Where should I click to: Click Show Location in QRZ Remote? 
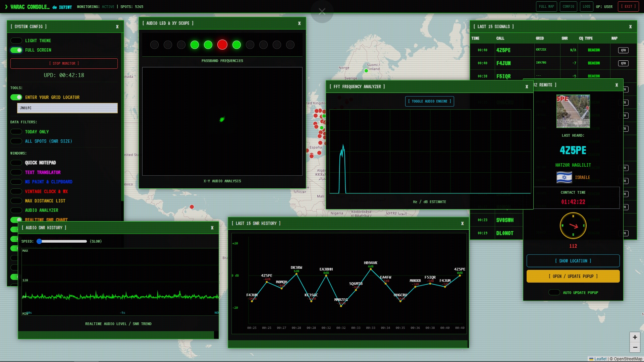click(573, 261)
